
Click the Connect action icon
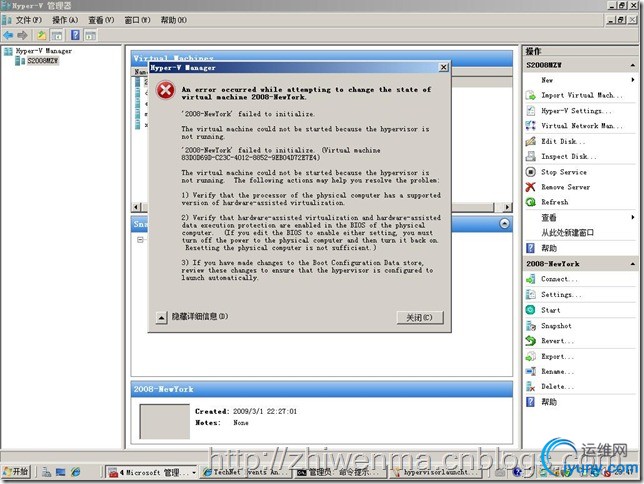(531, 279)
